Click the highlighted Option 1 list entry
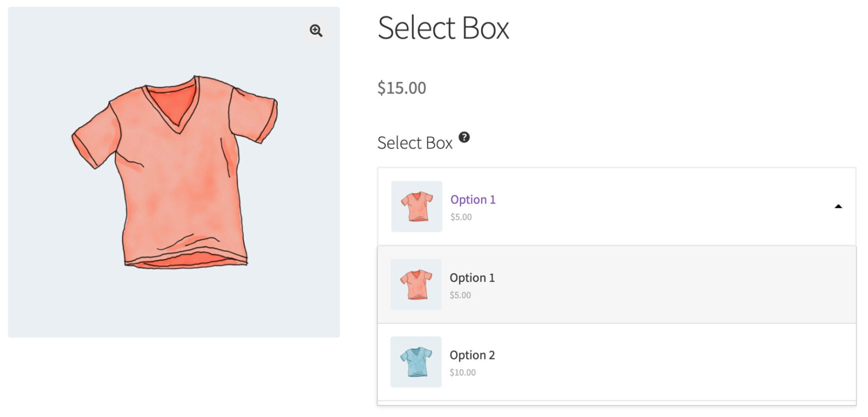The image size is (868, 417). pos(619,284)
